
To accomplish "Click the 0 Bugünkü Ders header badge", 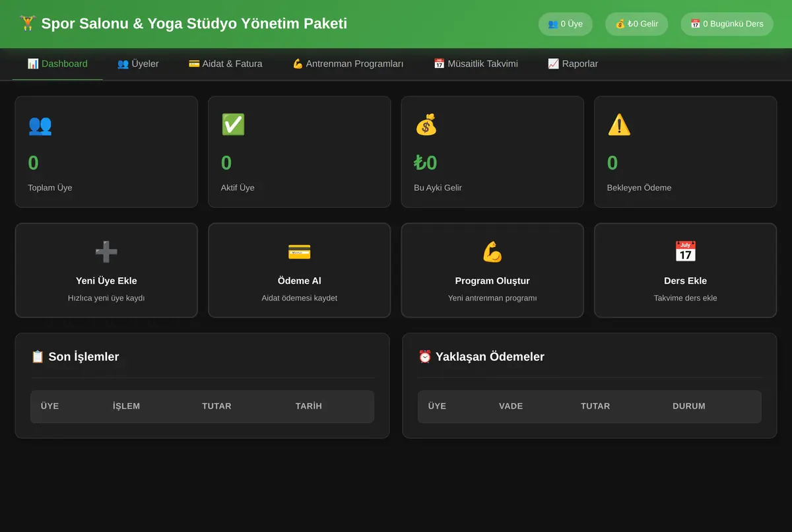I will (727, 24).
